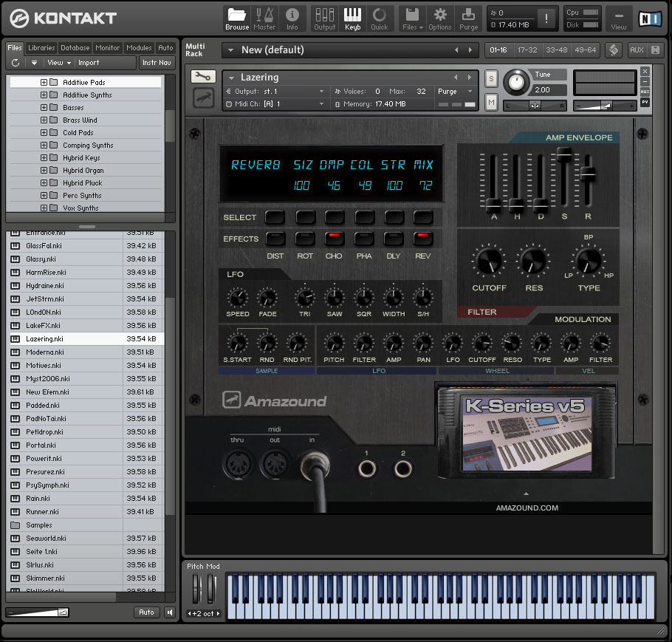Click the Master editor metronome icon

pos(264,19)
